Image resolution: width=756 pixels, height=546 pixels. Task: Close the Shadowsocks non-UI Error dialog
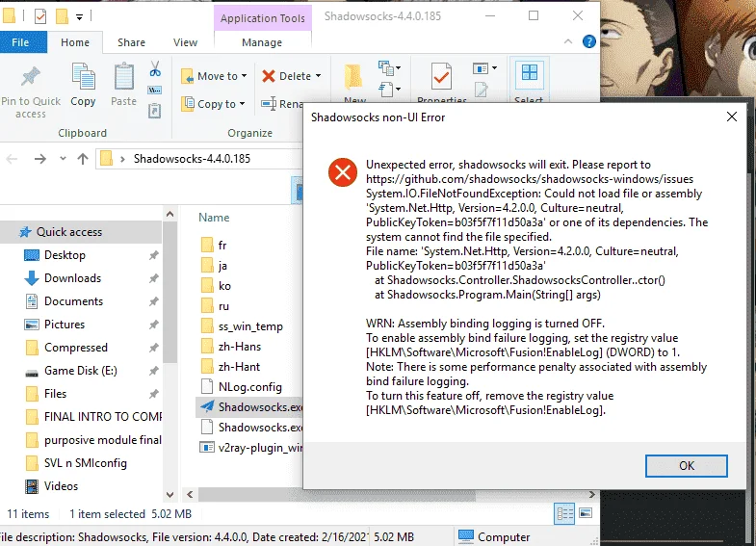click(731, 117)
